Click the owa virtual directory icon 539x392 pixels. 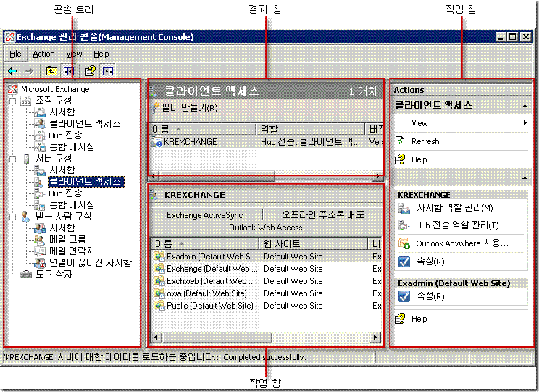(159, 293)
